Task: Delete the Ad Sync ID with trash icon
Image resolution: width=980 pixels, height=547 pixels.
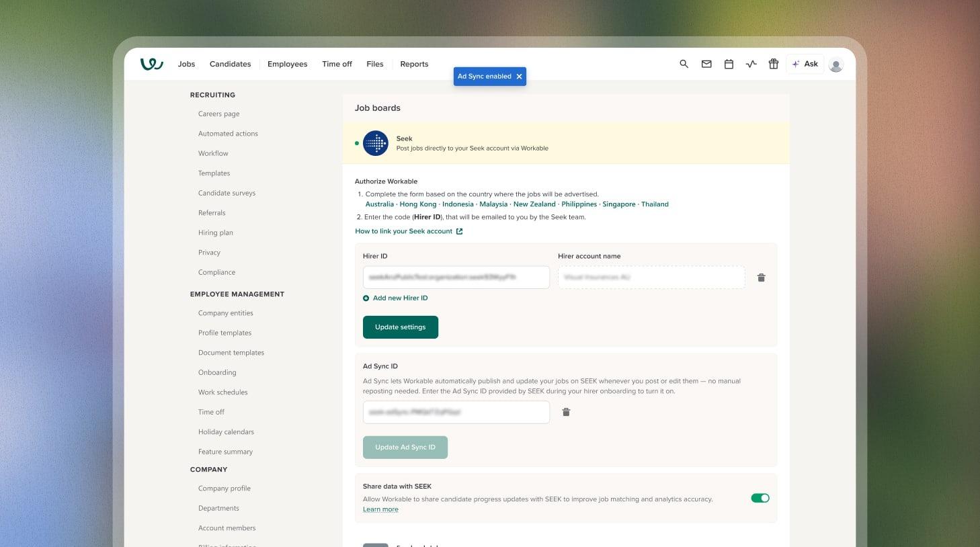Action: (566, 412)
